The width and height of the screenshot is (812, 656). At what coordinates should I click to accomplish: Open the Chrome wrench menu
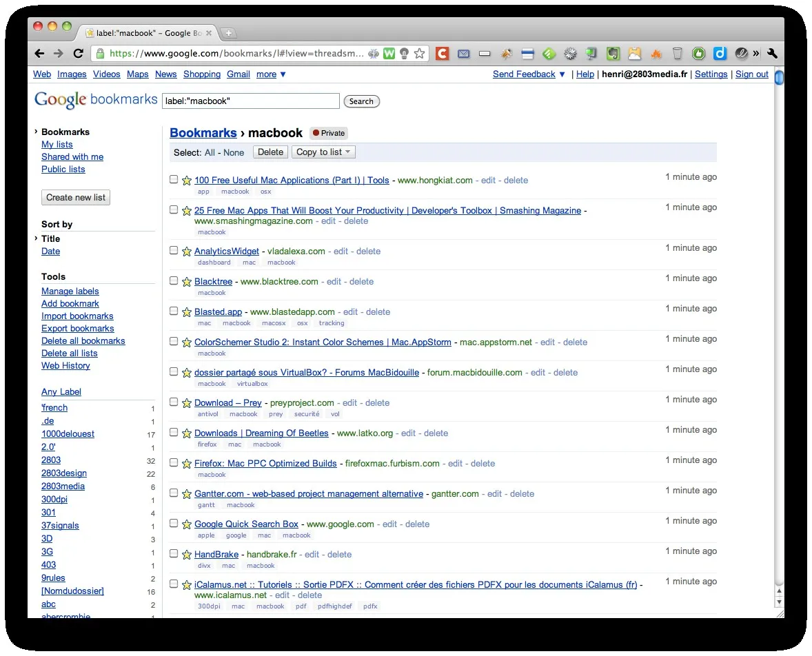point(772,53)
